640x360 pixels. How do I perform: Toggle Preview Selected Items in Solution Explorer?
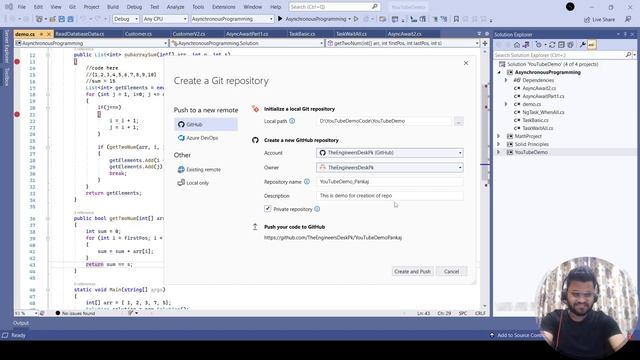click(x=591, y=45)
